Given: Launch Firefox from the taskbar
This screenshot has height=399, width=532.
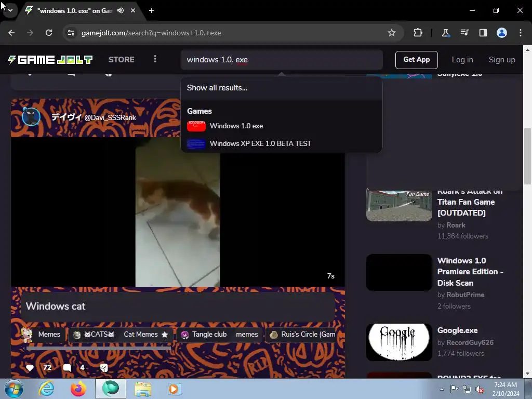Looking at the screenshot, I should pyautogui.click(x=78, y=389).
